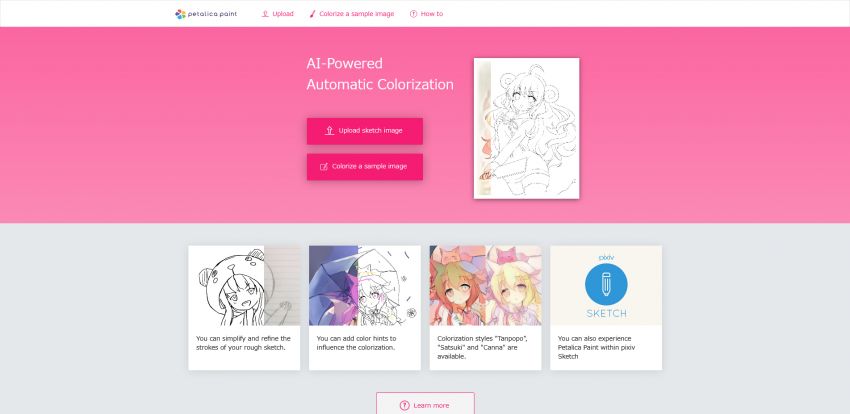Image resolution: width=850 pixels, height=414 pixels.
Task: Click the paintbrush icon beside Colorize a sample image
Action: point(312,14)
